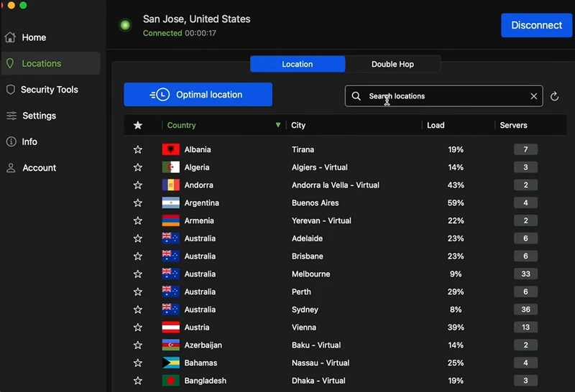
Task: Toggle the star for Bahamas Nassau
Action: pyautogui.click(x=138, y=363)
